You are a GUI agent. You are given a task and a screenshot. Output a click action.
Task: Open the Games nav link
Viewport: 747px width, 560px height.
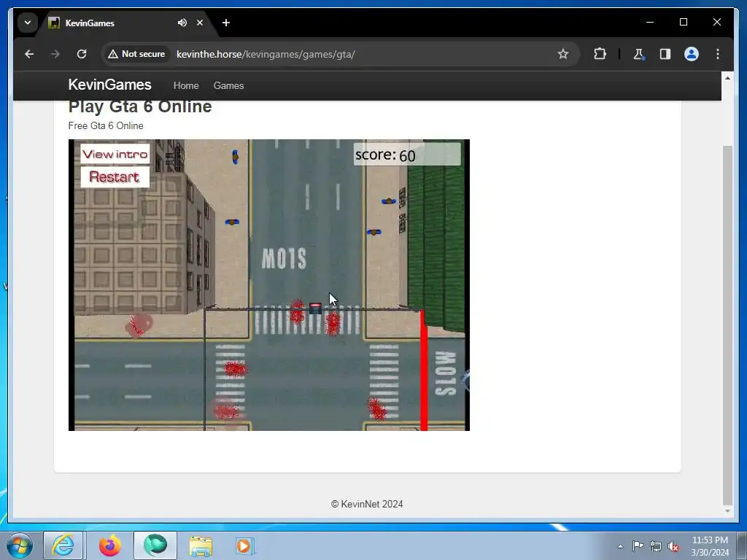click(228, 86)
